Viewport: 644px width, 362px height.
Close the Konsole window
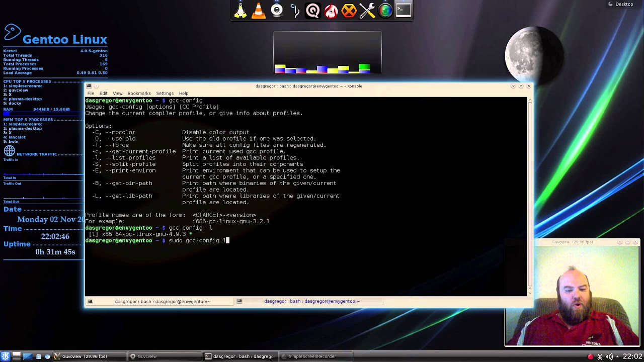coord(528,86)
